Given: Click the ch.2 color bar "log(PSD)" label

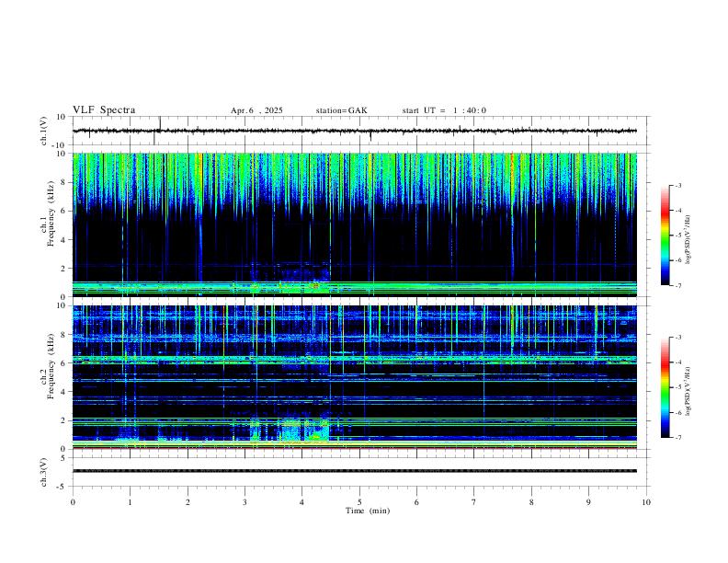Looking at the screenshot, I should (x=688, y=392).
